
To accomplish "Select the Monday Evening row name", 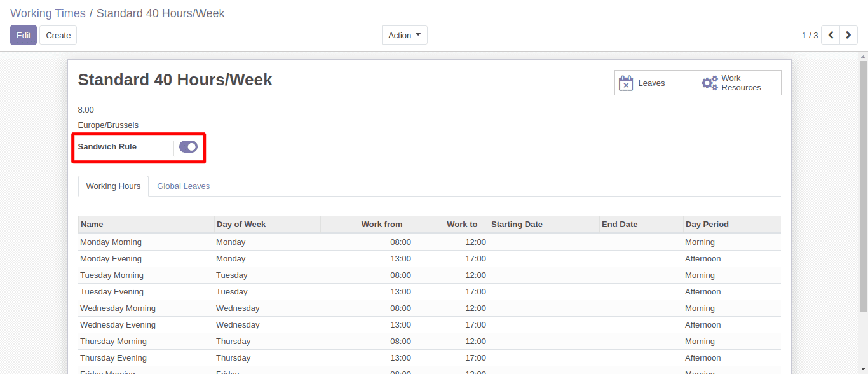I will (x=111, y=259).
